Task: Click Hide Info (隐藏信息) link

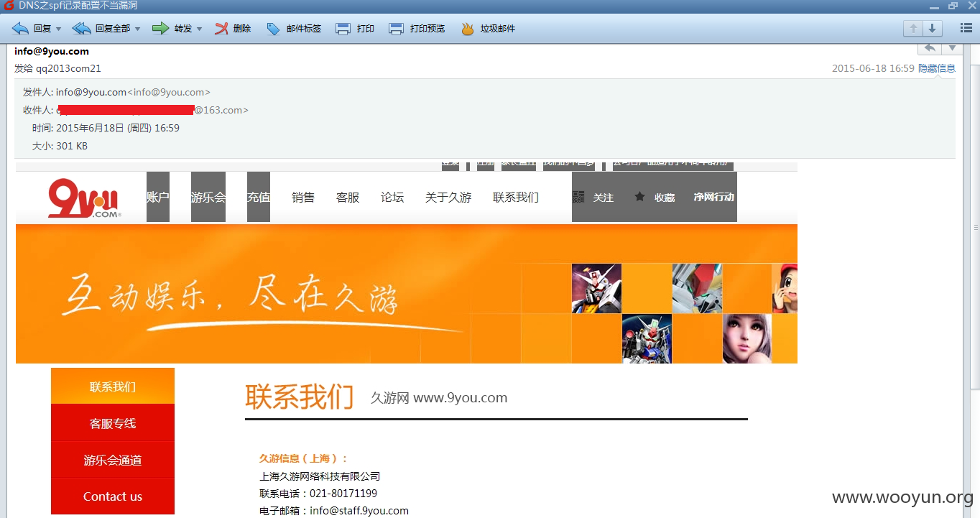Action: 937,68
